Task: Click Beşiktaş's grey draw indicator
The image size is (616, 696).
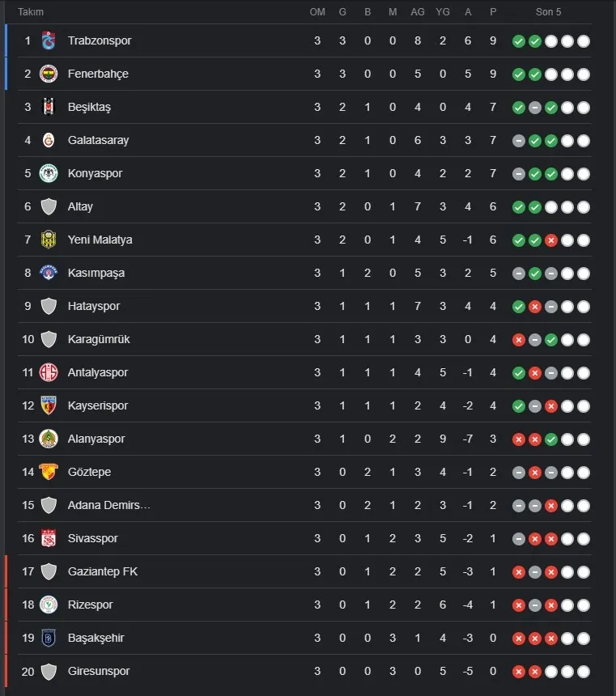Action: (x=535, y=108)
